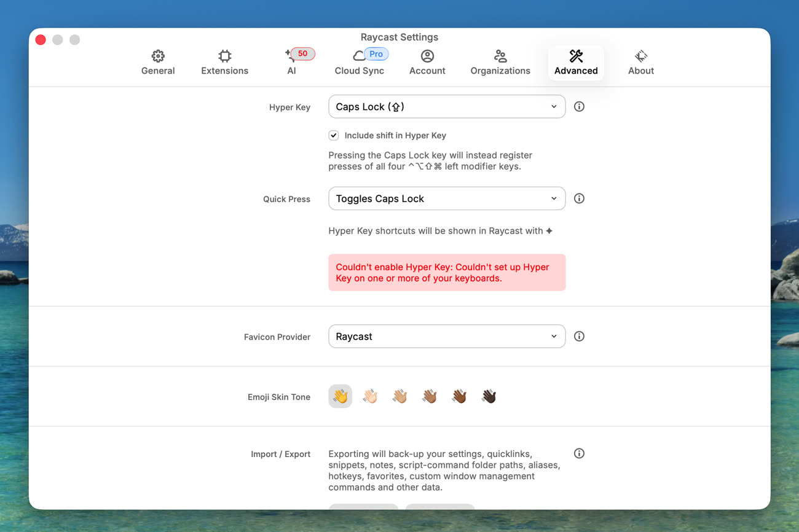Image resolution: width=799 pixels, height=532 pixels.
Task: Pick the medium emoji skin tone
Action: pos(430,397)
